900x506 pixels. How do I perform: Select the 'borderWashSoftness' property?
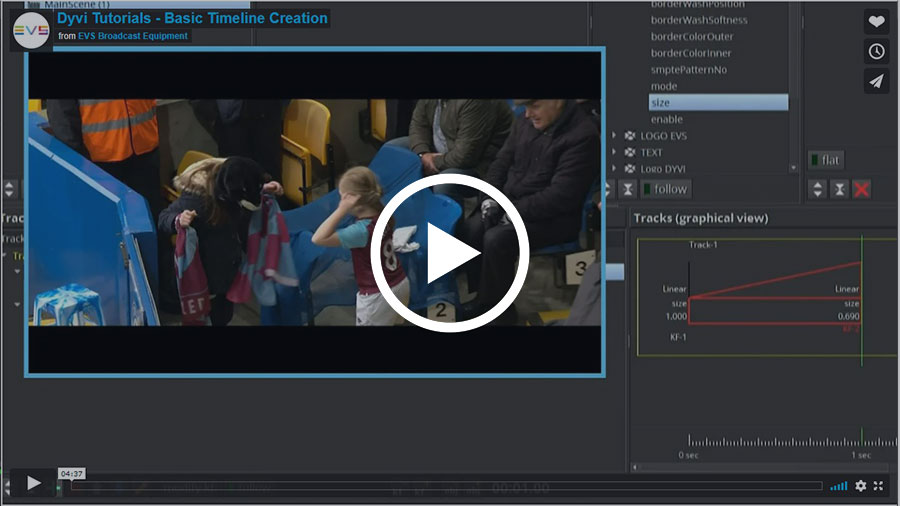point(699,20)
